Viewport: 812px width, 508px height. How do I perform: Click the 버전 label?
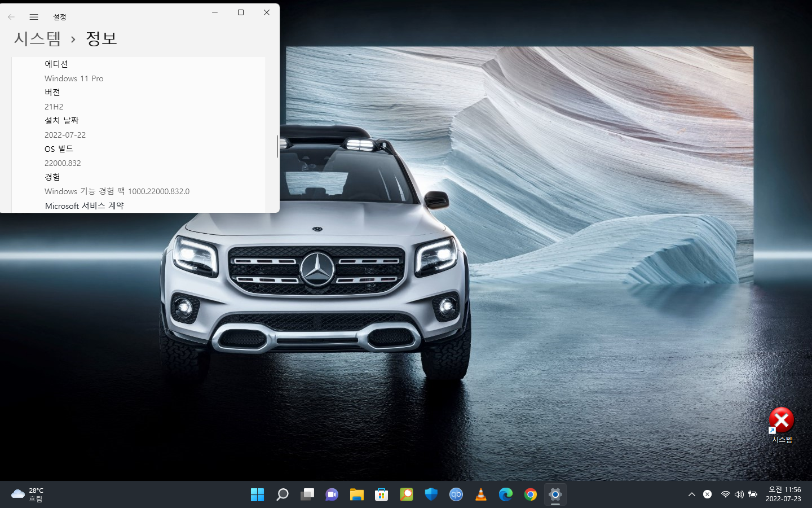52,93
